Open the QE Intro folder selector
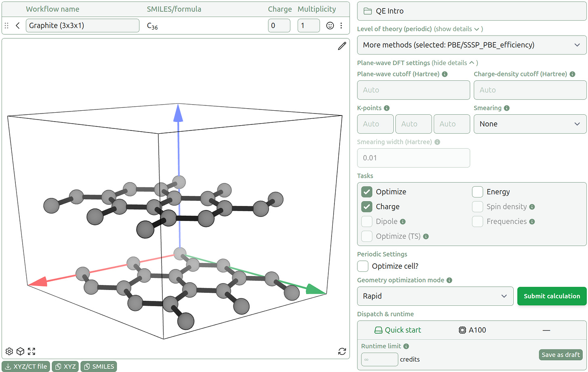588x372 pixels. pyautogui.click(x=472, y=11)
